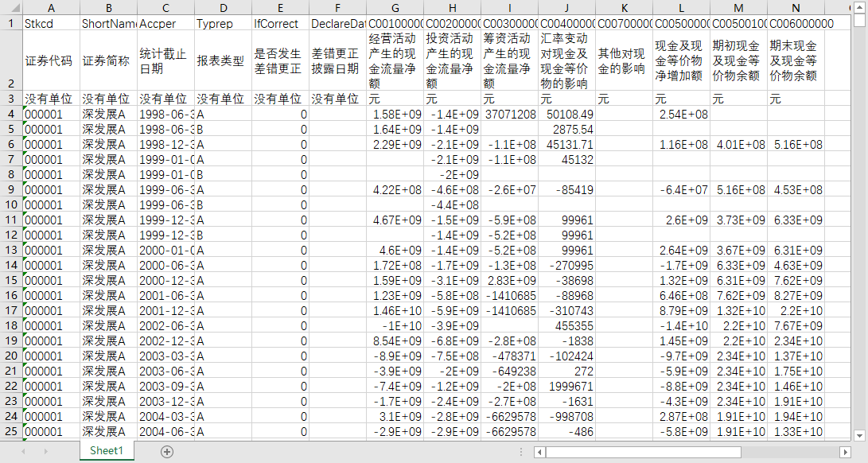Select the IfCorrect header cell
This screenshot has width=868, height=463.
coord(280,23)
